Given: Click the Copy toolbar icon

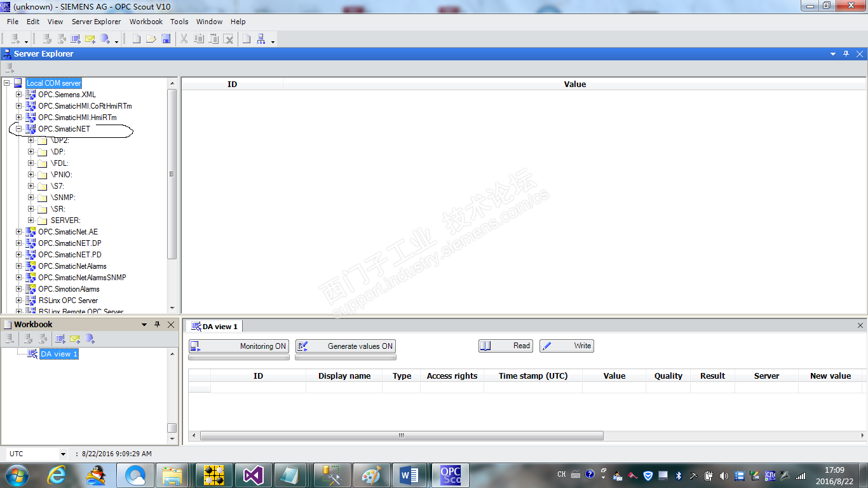Looking at the screenshot, I should [x=199, y=39].
